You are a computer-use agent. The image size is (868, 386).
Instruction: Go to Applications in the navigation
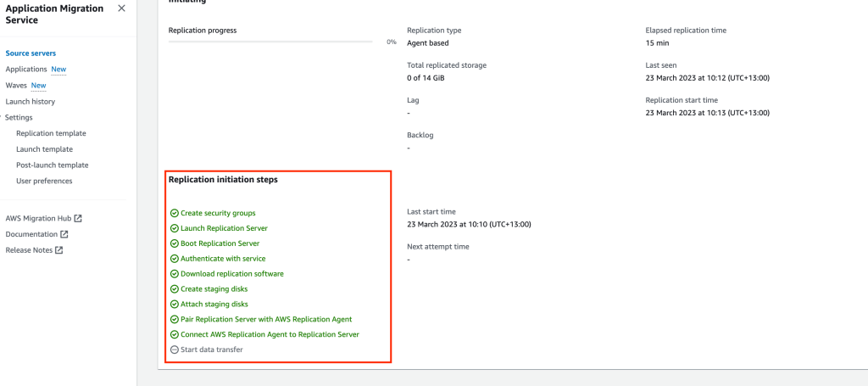point(26,70)
